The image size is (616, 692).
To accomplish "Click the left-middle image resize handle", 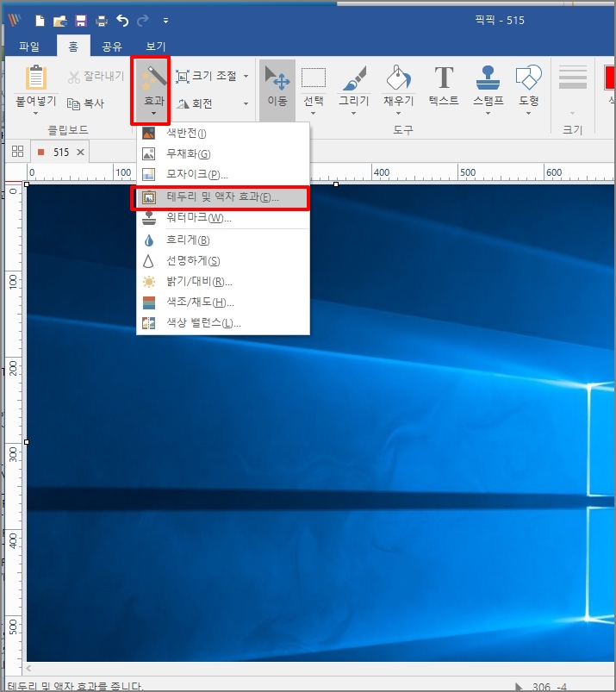I will [x=27, y=442].
